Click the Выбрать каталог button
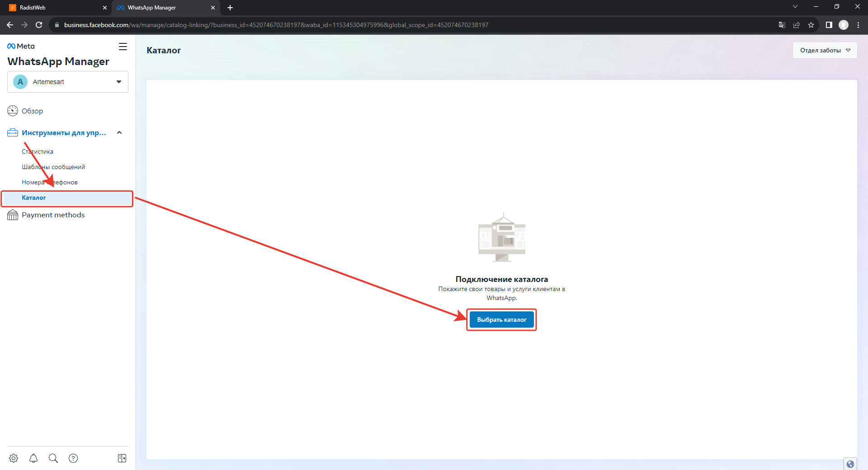 [502, 320]
